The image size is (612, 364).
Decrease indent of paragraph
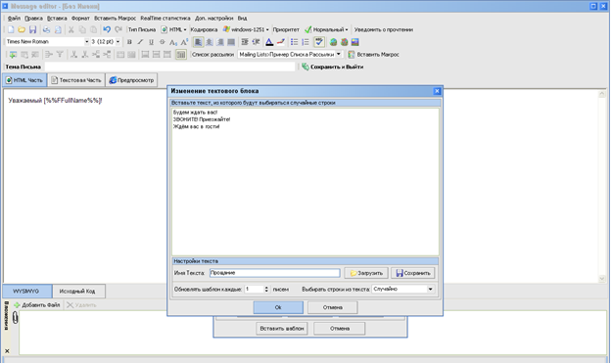click(x=256, y=42)
